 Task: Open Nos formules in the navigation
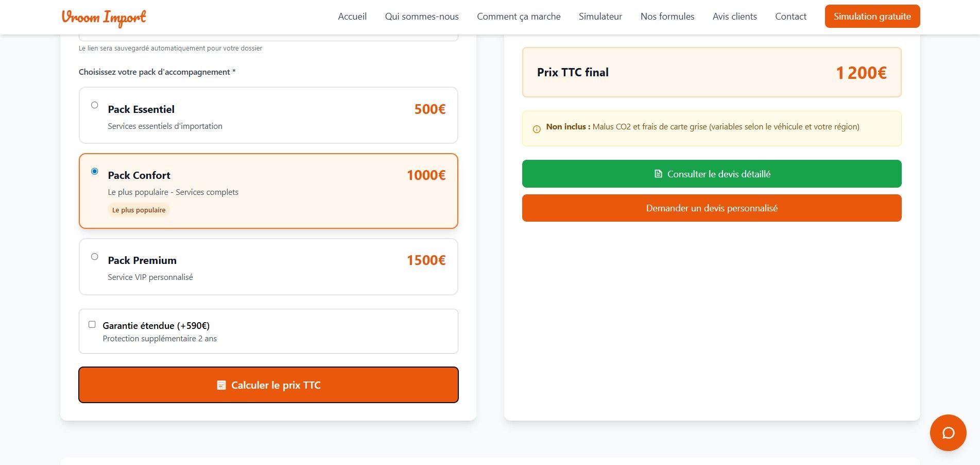tap(667, 16)
